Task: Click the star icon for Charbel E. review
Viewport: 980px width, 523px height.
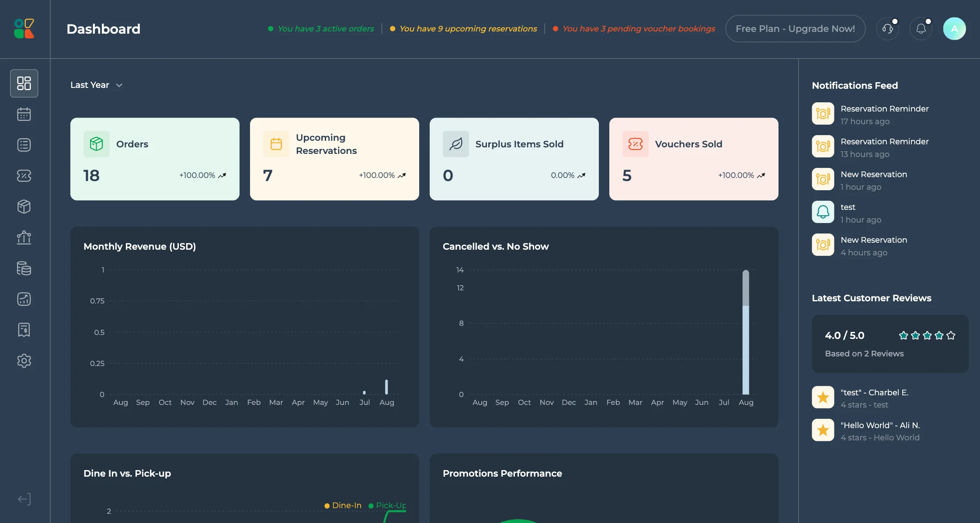Action: click(x=823, y=397)
